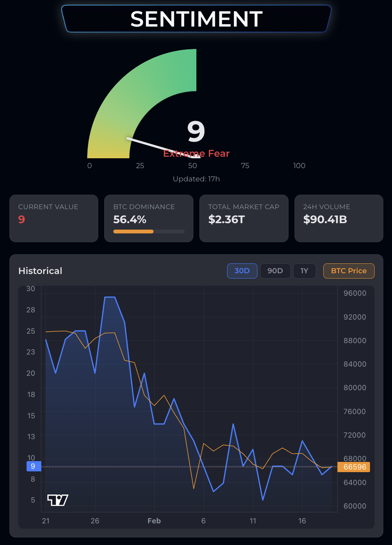Click the TradingView logo in the chart
The width and height of the screenshot is (392, 545).
(x=58, y=499)
